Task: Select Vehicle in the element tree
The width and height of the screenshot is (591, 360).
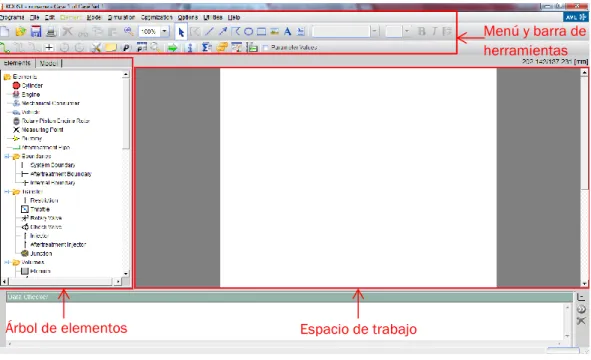Action: pos(31,112)
